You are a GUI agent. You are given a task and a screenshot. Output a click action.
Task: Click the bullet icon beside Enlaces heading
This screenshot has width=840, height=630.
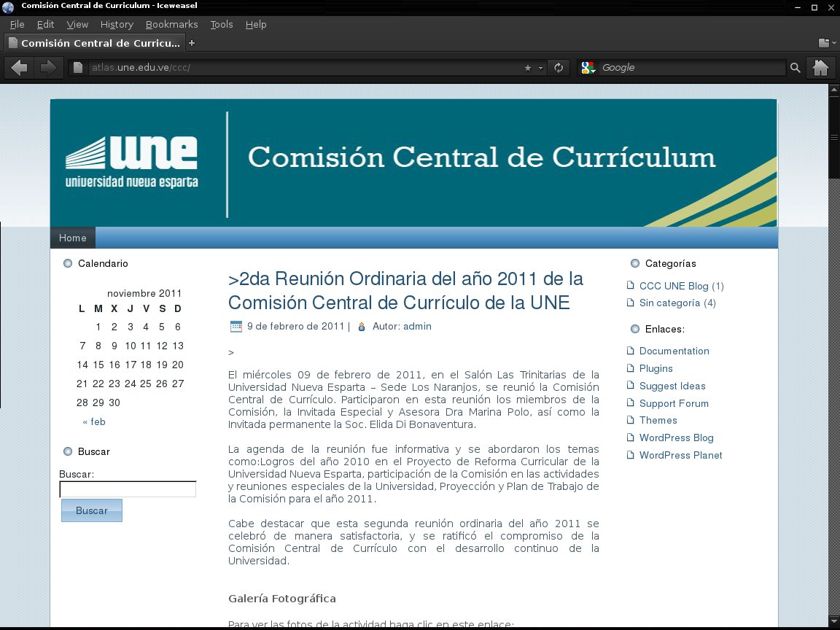(x=635, y=329)
